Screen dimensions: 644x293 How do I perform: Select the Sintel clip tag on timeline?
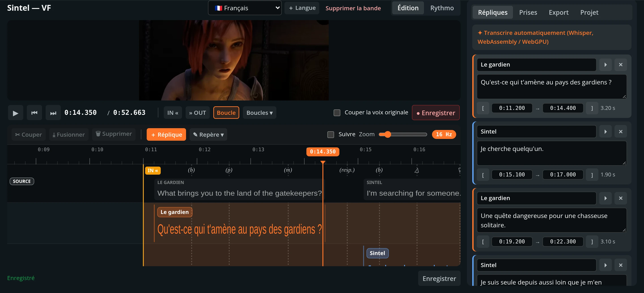pos(377,253)
